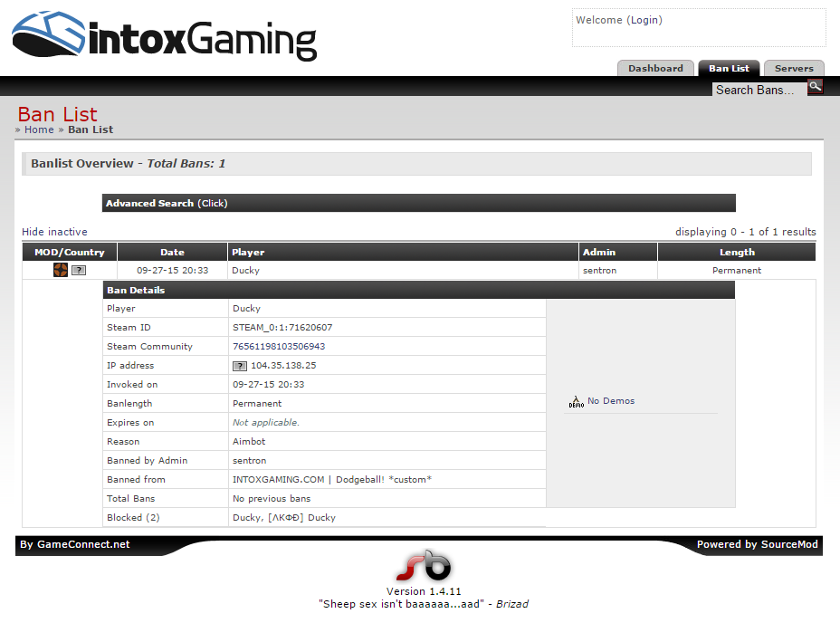Click the intoxGaming logo
The image size is (840, 623).
click(x=165, y=36)
